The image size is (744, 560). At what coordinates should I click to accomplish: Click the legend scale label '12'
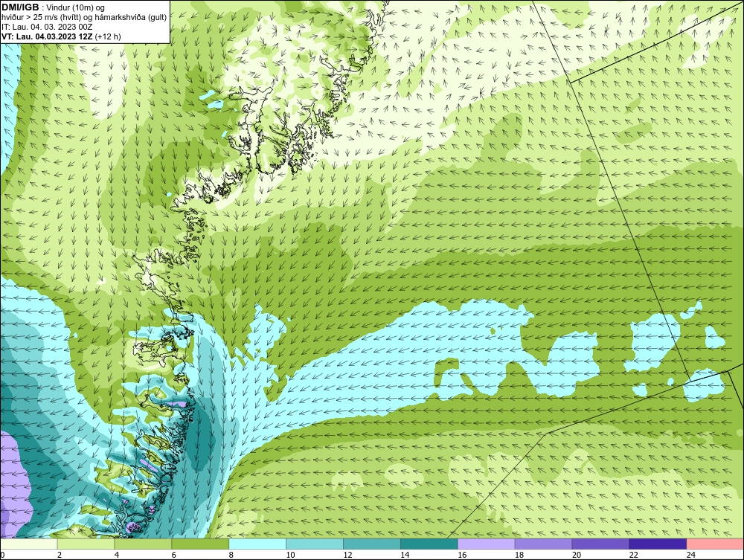pos(347,555)
